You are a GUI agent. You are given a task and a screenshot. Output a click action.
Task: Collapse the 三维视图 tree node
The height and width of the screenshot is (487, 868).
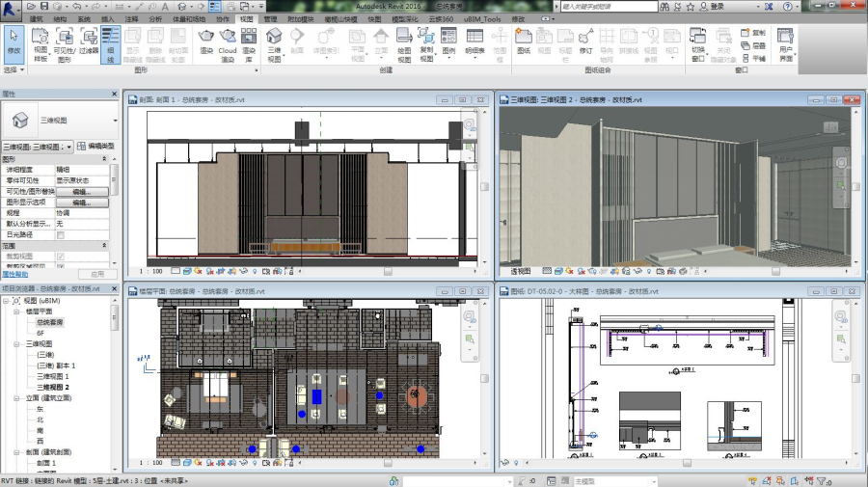[x=16, y=343]
